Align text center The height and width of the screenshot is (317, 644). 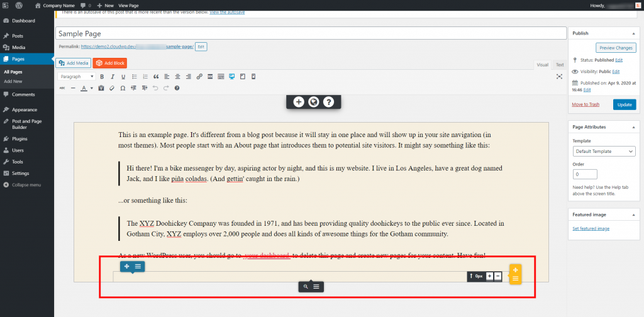[177, 76]
